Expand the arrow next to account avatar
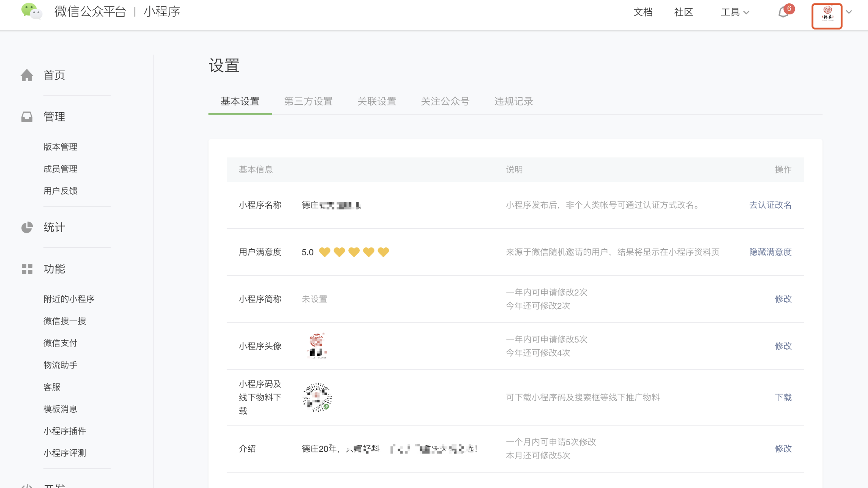The image size is (868, 488). click(x=849, y=12)
